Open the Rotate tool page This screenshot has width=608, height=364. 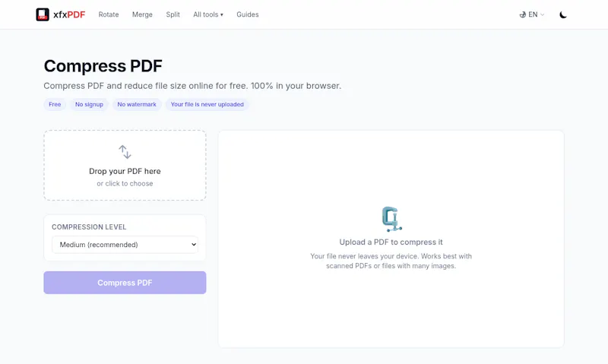(109, 14)
